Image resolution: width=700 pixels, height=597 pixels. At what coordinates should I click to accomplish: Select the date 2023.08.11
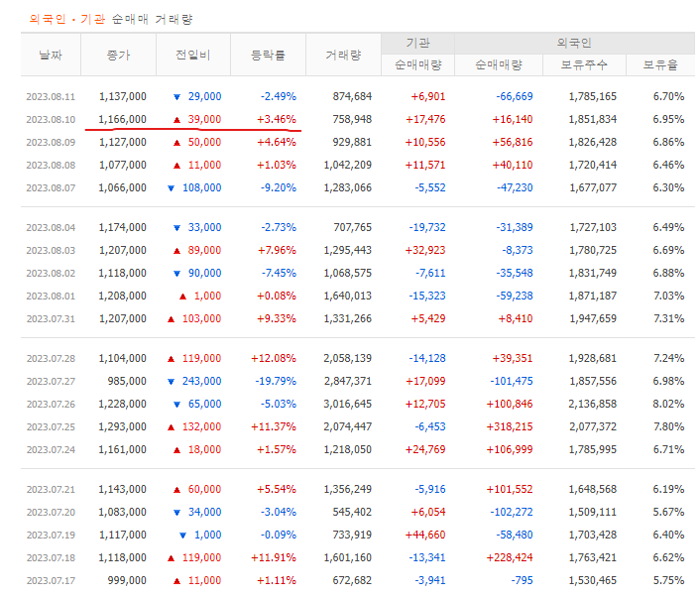[51, 97]
